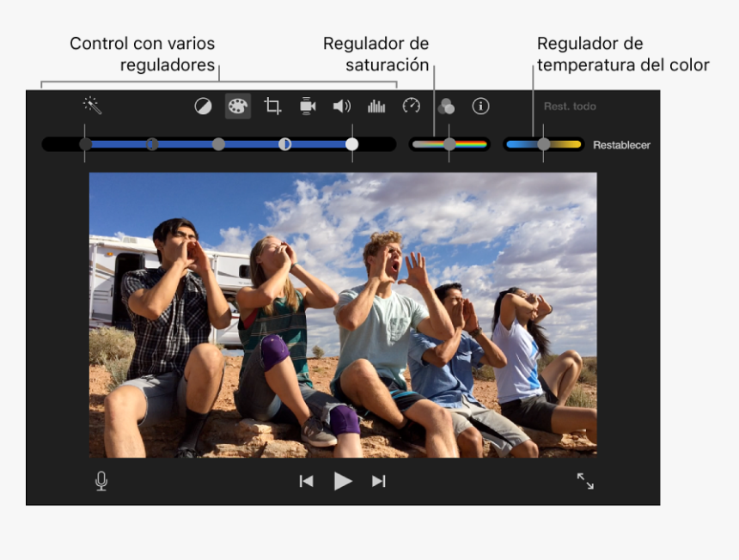Click the color temperature slider handle

point(543,144)
